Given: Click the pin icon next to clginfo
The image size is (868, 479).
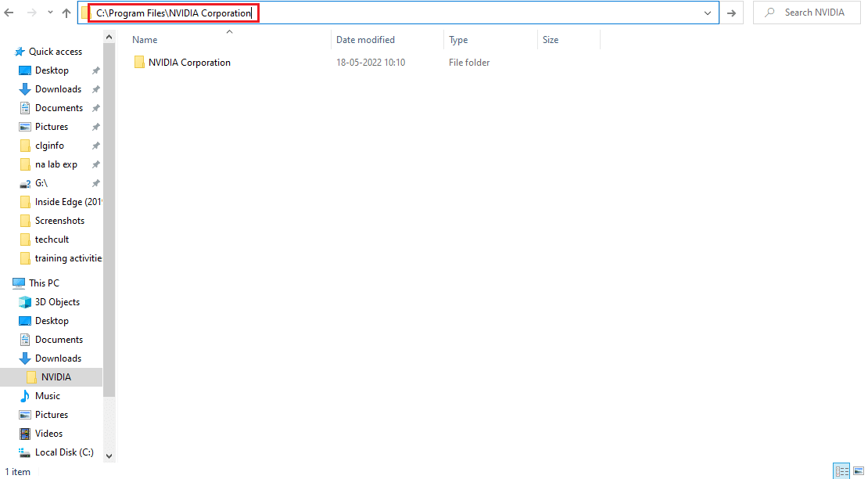Looking at the screenshot, I should 95,146.
